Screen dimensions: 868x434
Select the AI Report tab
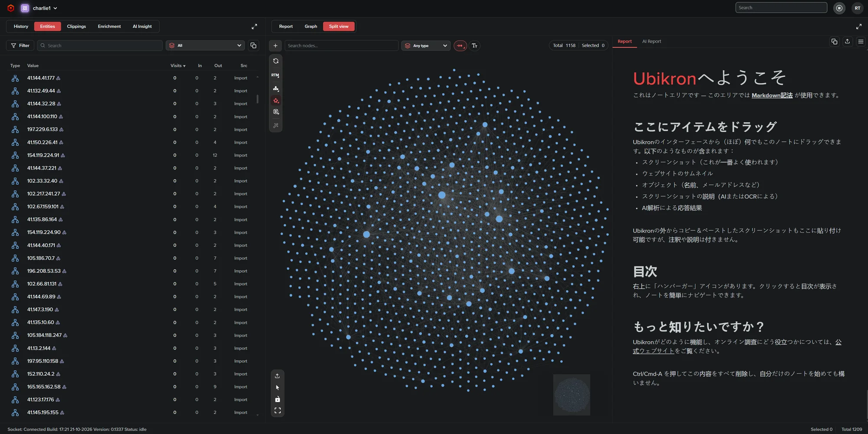click(x=651, y=42)
